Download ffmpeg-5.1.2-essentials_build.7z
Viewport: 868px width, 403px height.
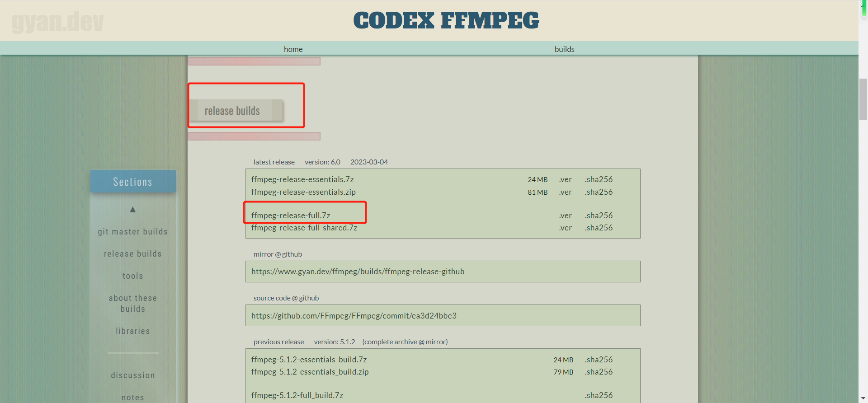[x=309, y=360]
